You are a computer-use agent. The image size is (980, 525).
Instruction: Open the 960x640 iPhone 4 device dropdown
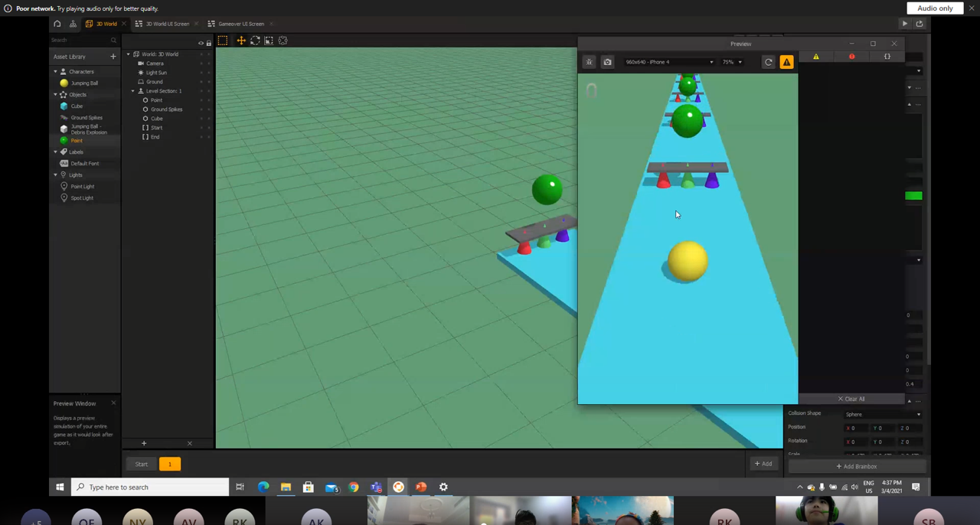coord(668,62)
